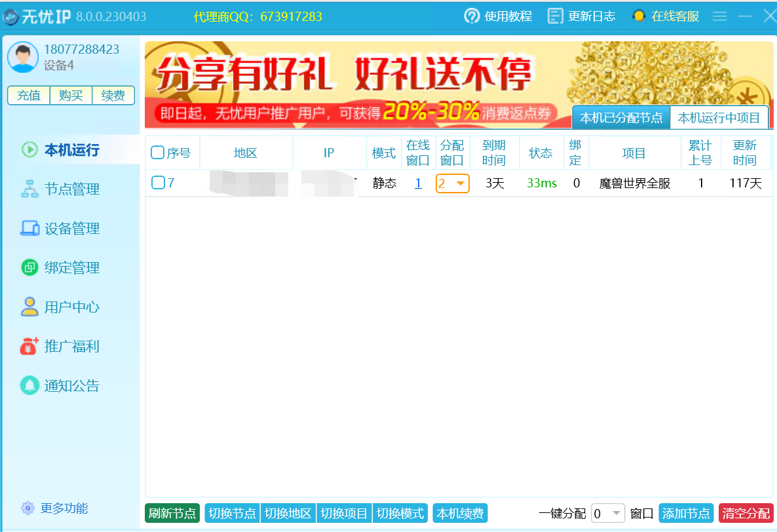
Task: Click the 更多功能 gear icon
Action: pyautogui.click(x=28, y=508)
